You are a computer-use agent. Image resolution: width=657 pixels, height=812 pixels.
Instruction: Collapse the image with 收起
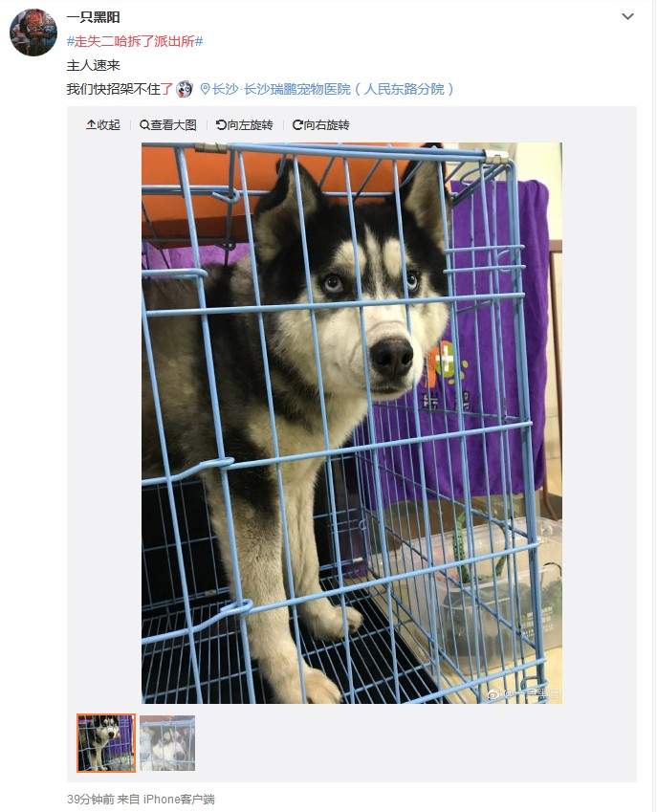pyautogui.click(x=103, y=124)
